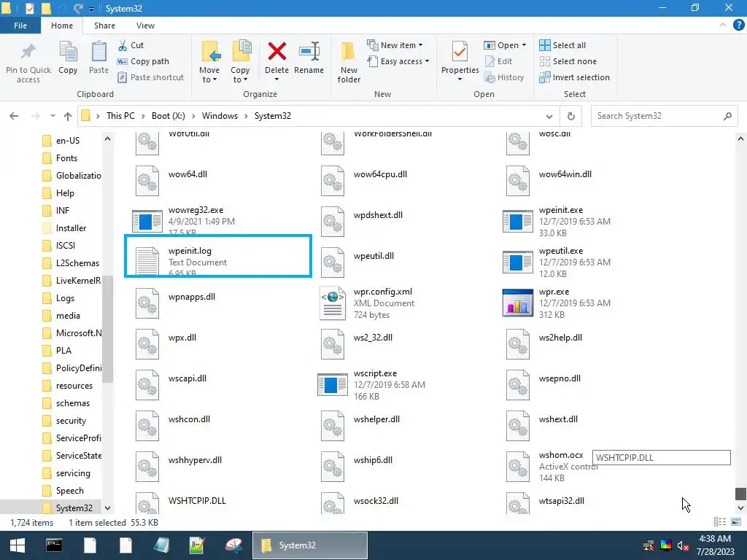Image resolution: width=747 pixels, height=560 pixels.
Task: Click the Refresh button beside address bar
Action: [x=570, y=116]
